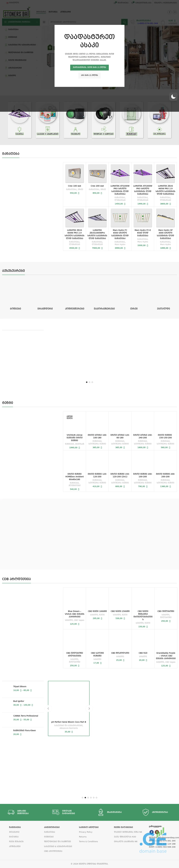
Task: Click the search magnifier button
Action: pyautogui.click(x=125, y=22)
